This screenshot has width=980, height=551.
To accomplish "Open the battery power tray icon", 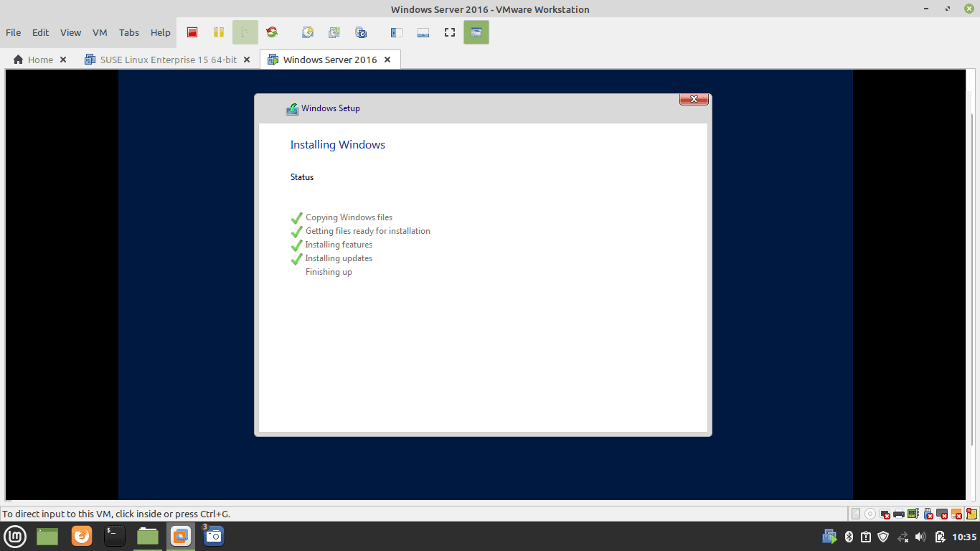I will pos(940,537).
